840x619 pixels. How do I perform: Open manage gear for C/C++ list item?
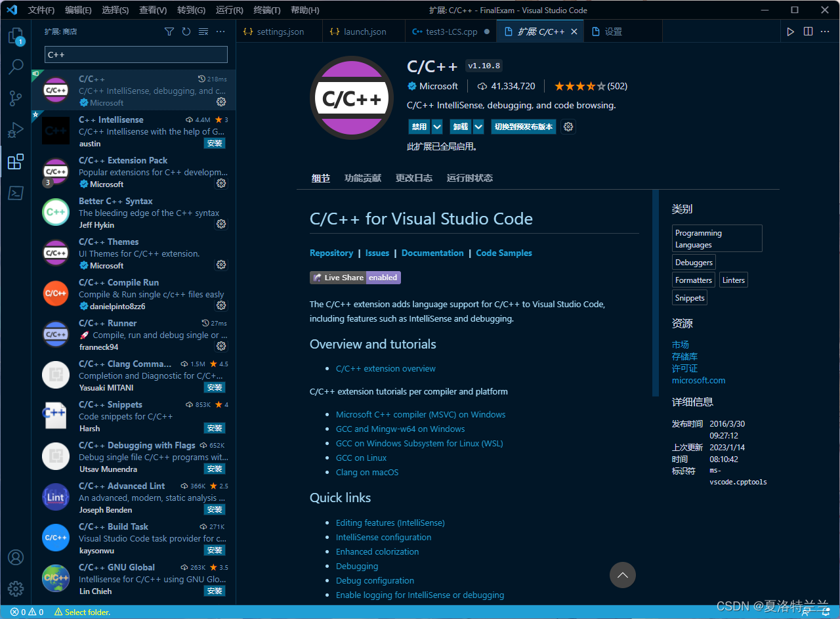tap(221, 102)
